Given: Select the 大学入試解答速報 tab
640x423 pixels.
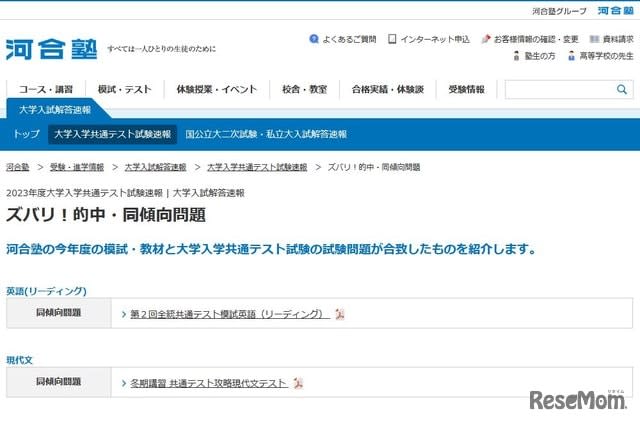Looking at the screenshot, I should tap(55, 109).
